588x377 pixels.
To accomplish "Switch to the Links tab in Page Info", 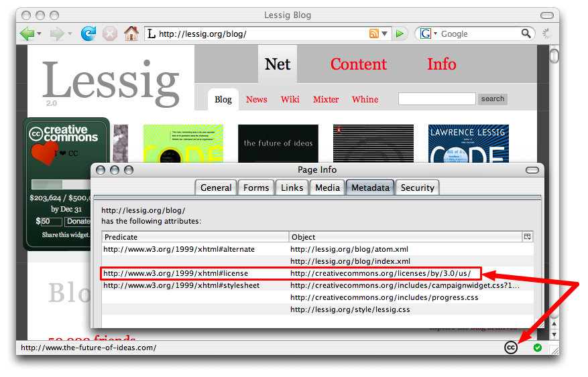I will pos(292,187).
